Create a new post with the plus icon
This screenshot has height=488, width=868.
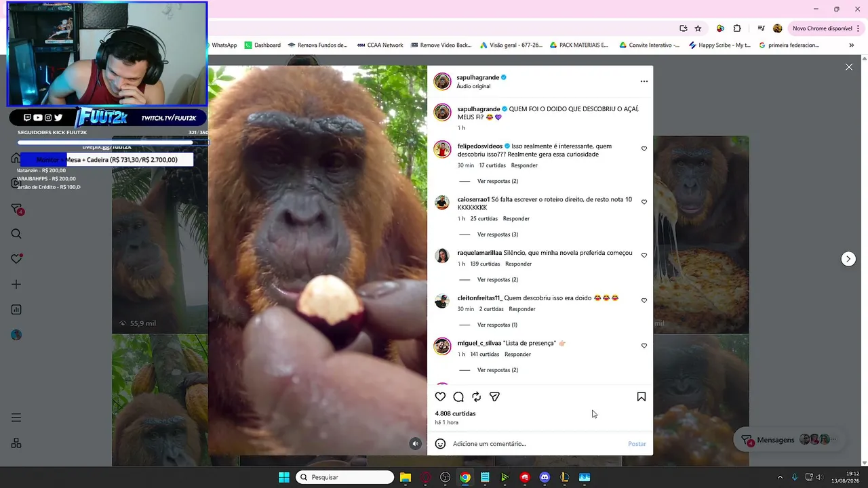pyautogui.click(x=16, y=285)
